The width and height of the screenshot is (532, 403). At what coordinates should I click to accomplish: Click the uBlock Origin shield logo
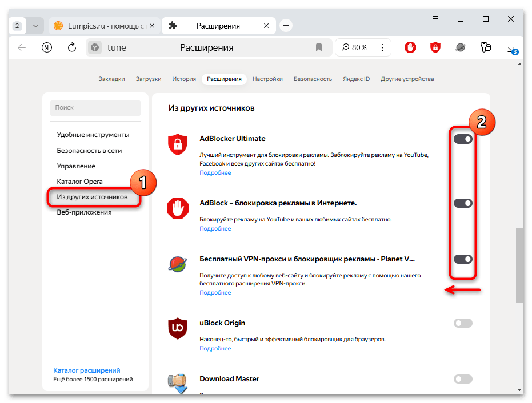click(x=178, y=328)
